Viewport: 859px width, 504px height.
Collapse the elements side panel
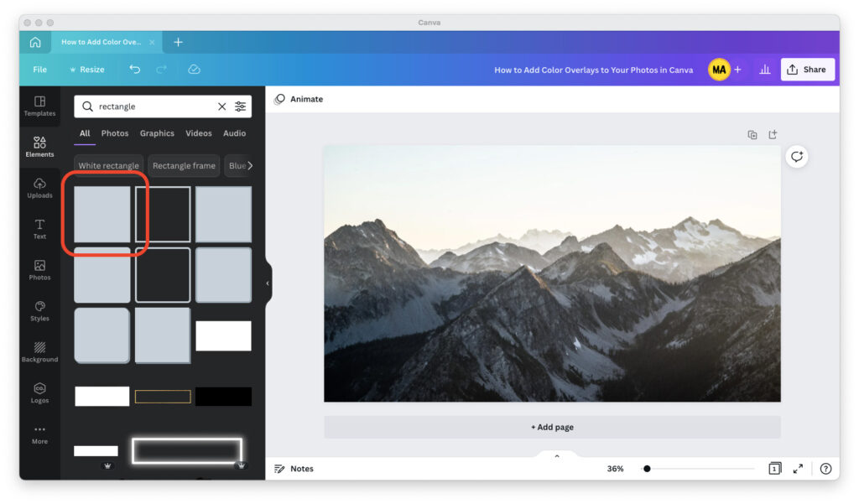pos(268,283)
